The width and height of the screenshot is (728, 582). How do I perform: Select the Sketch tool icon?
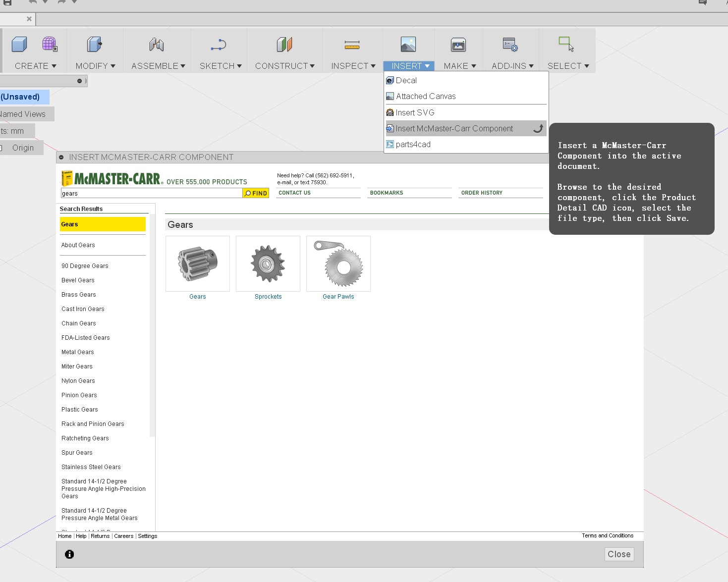218,45
